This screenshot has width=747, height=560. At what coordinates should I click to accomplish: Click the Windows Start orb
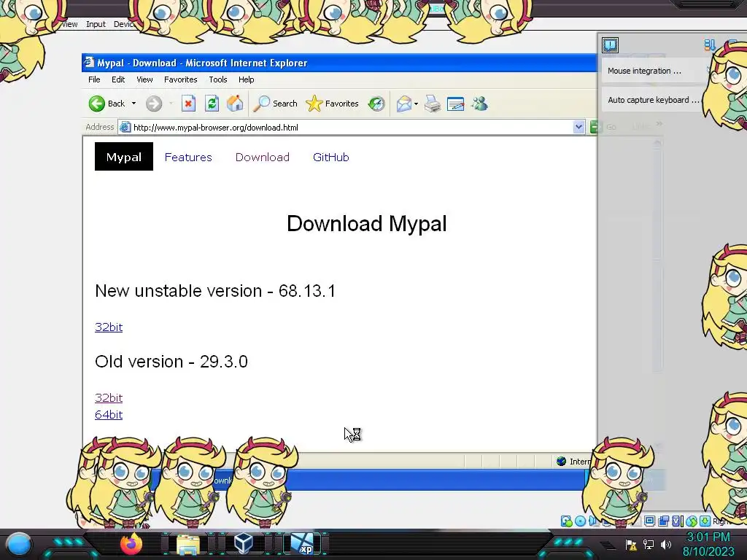click(19, 544)
